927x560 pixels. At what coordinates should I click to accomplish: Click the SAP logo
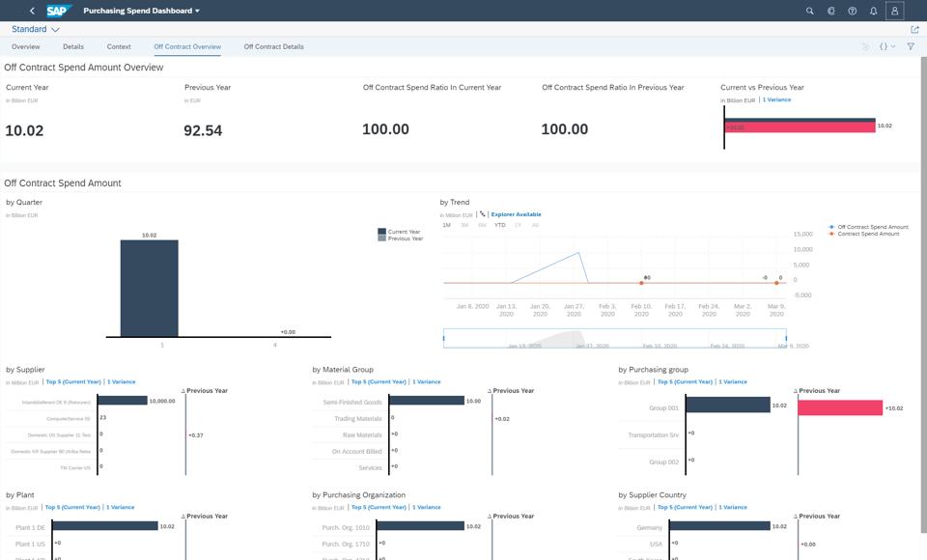coord(59,11)
